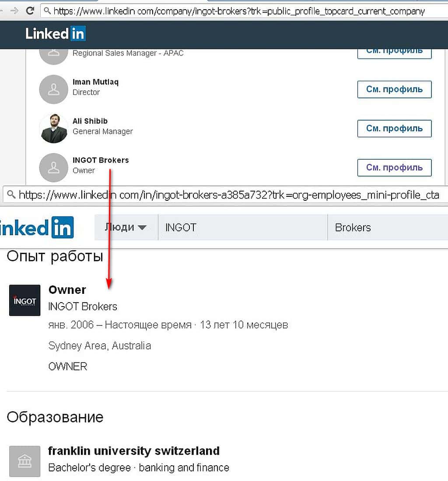Click См. профиль for INGOT Brokers owner

coord(394,167)
